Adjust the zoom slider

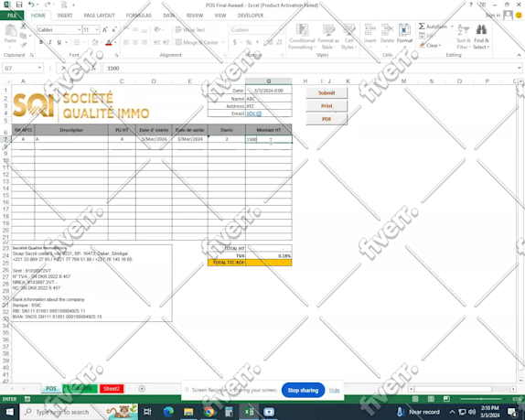[481, 399]
